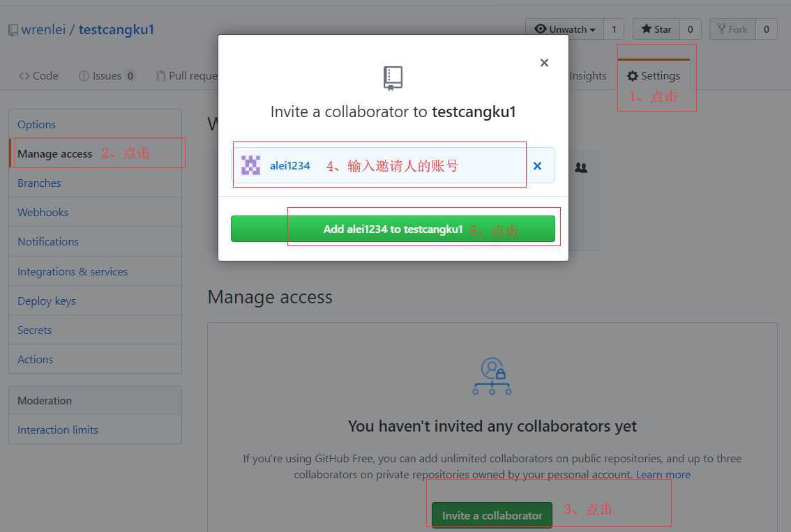Open Notifications settings
Screen dimensions: 791x532
pyautogui.click(x=96, y=241)
